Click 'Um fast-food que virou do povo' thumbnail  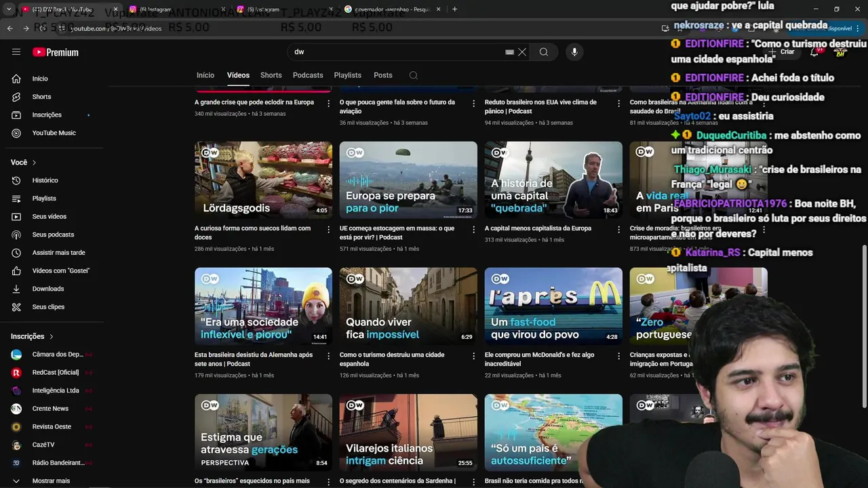coord(553,306)
